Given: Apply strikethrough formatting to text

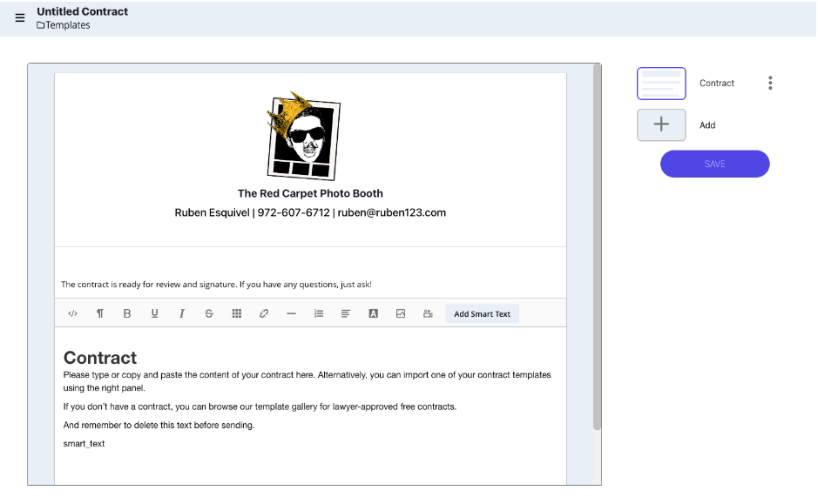Looking at the screenshot, I should point(209,313).
